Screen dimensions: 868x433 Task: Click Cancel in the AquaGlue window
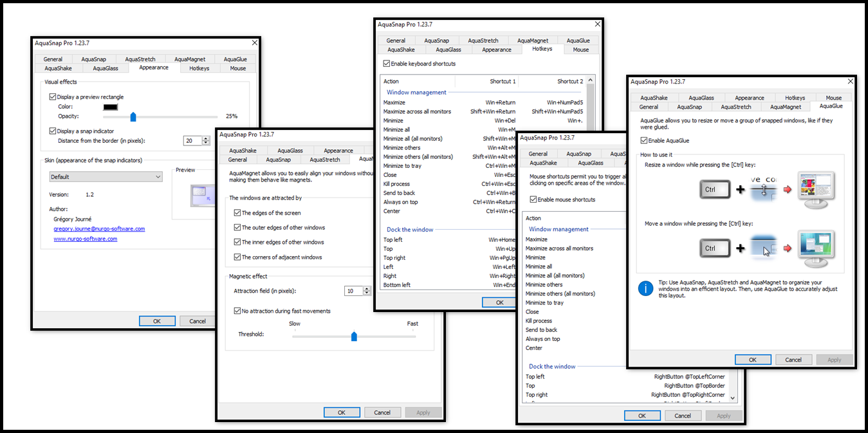[x=793, y=360]
